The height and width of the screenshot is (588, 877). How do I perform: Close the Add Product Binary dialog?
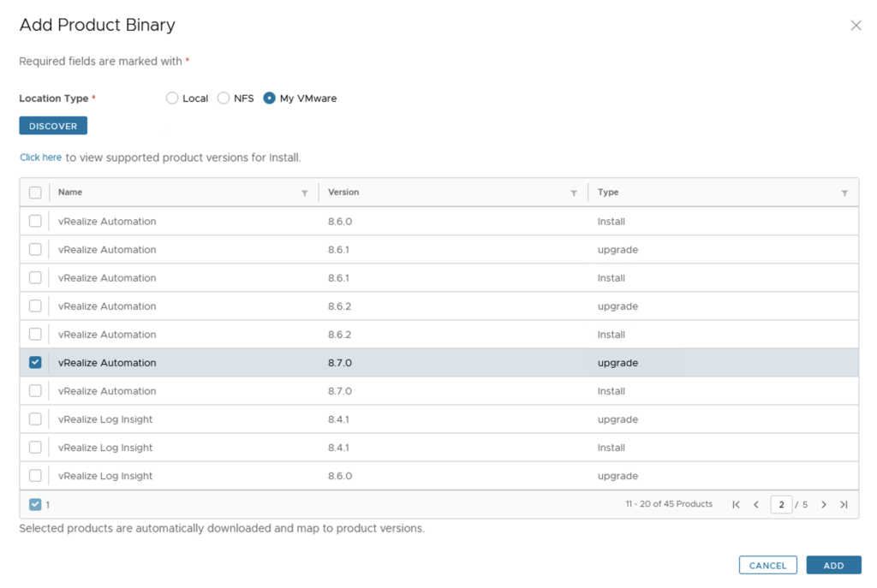(x=856, y=26)
